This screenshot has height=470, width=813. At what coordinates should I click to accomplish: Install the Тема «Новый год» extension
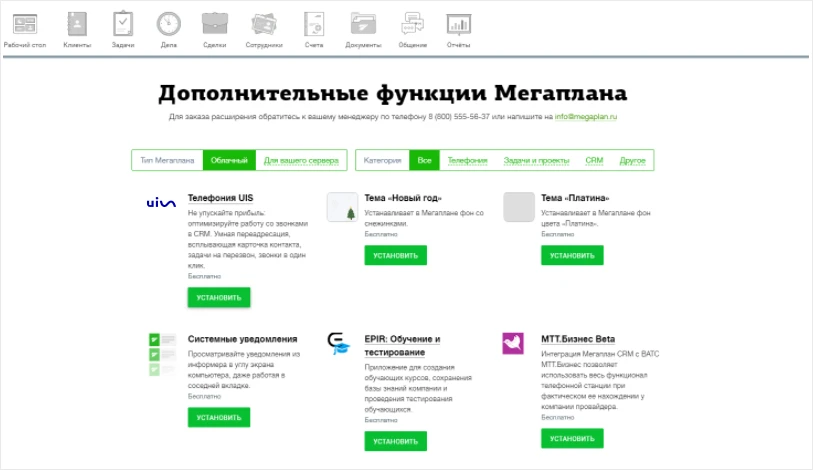[x=396, y=255]
